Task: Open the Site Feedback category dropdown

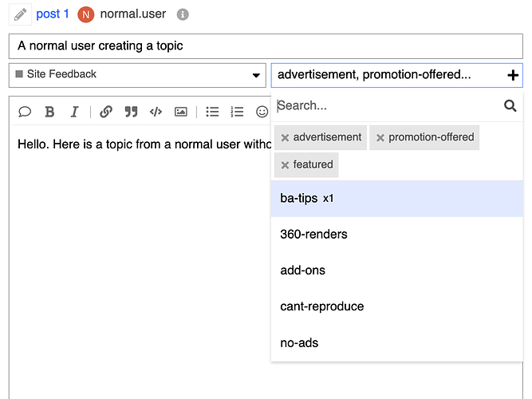Action: click(x=137, y=75)
